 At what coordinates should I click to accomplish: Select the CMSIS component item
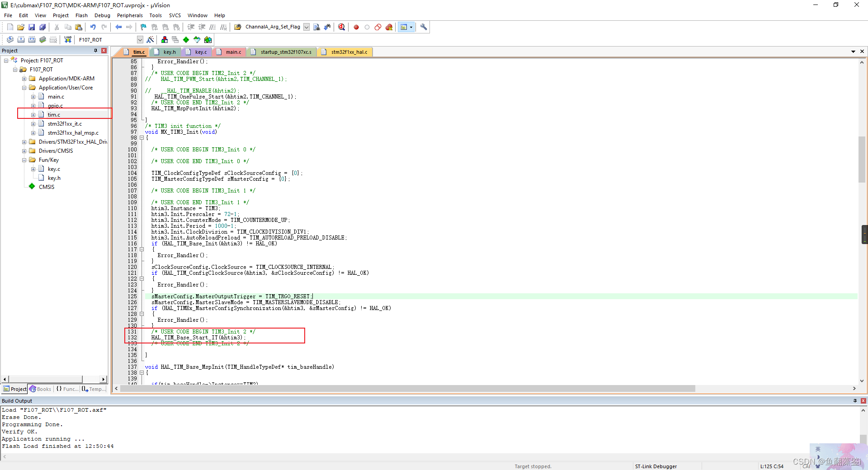click(x=46, y=187)
